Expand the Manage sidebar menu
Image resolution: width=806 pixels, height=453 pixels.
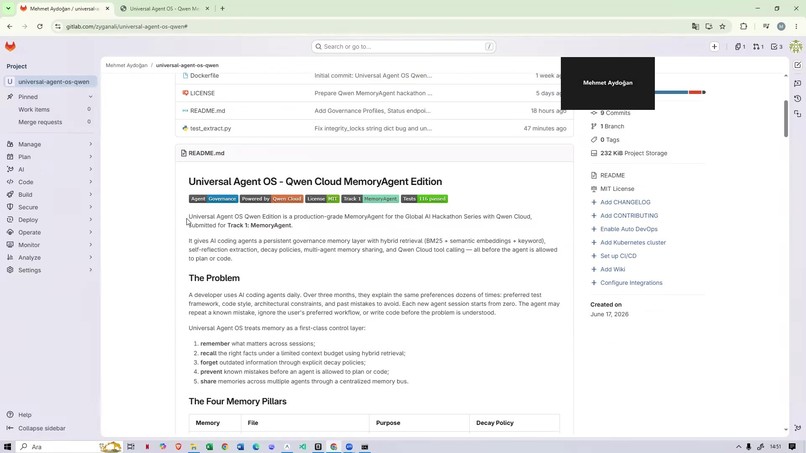(x=49, y=144)
